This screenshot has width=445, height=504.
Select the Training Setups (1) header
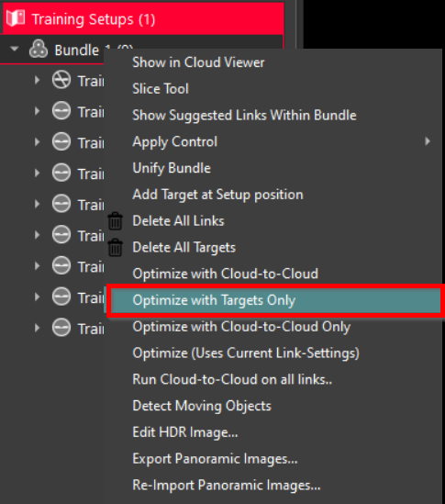pos(143,18)
